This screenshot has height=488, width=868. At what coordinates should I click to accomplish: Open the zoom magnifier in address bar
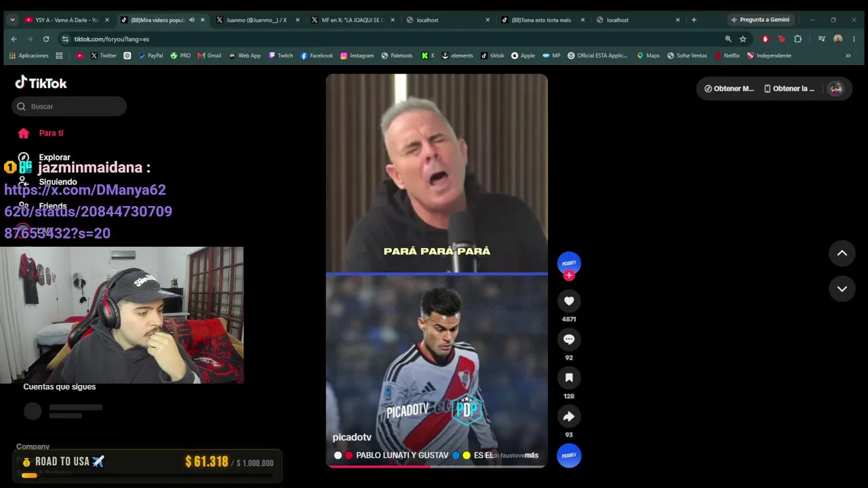click(728, 39)
